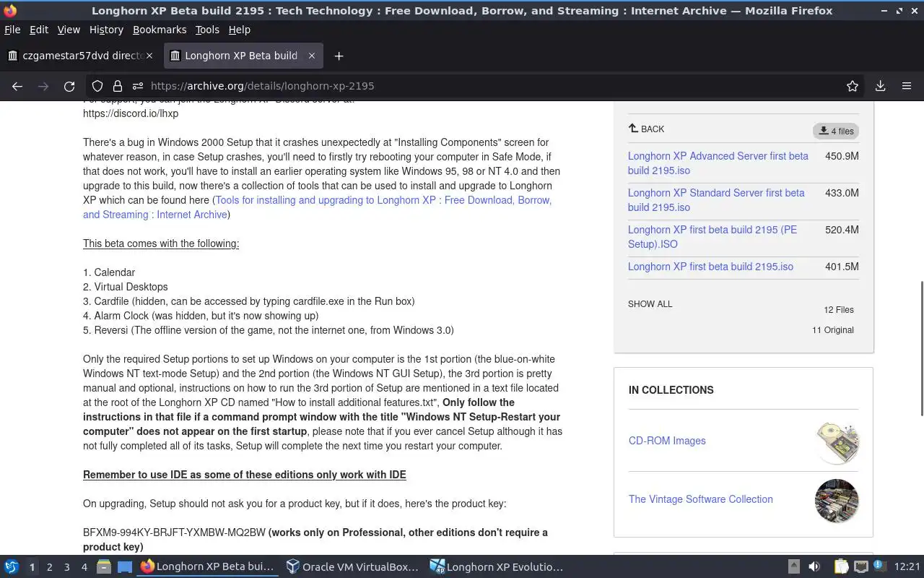924x578 pixels.
Task: Open the Tools for installing and upgrading link
Action: click(x=318, y=207)
